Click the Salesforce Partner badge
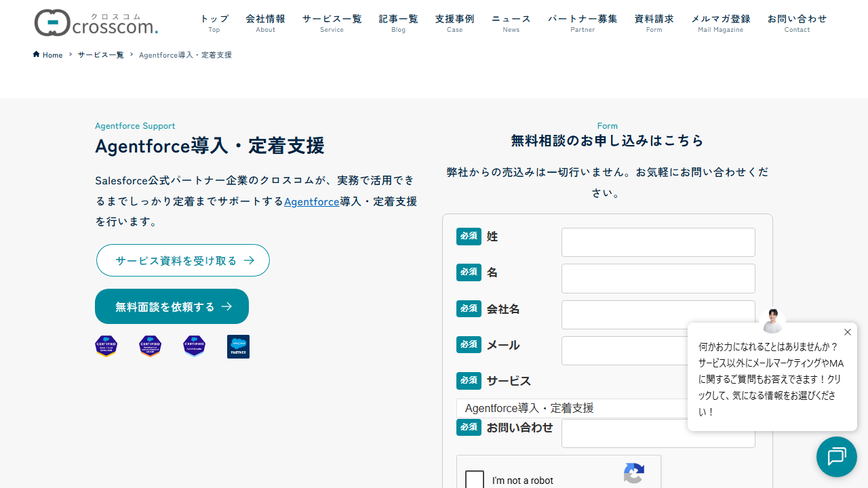 (238, 346)
